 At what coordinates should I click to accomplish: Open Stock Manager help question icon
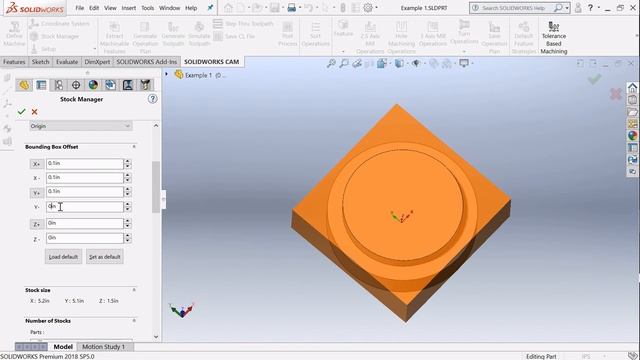point(152,99)
